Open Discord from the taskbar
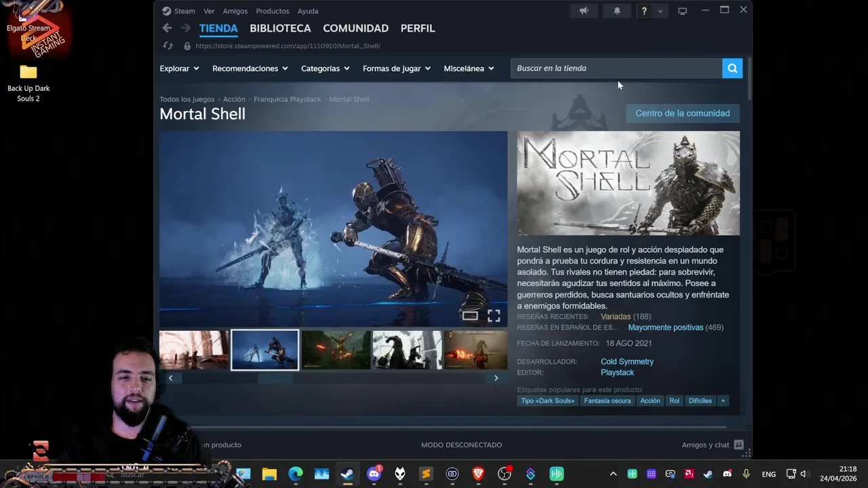Screen dimensions: 868x488 [x=374, y=474]
